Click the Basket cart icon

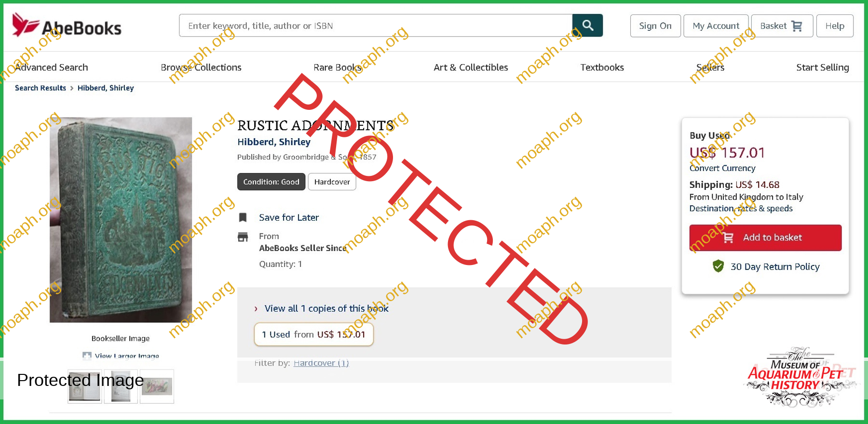coord(797,26)
